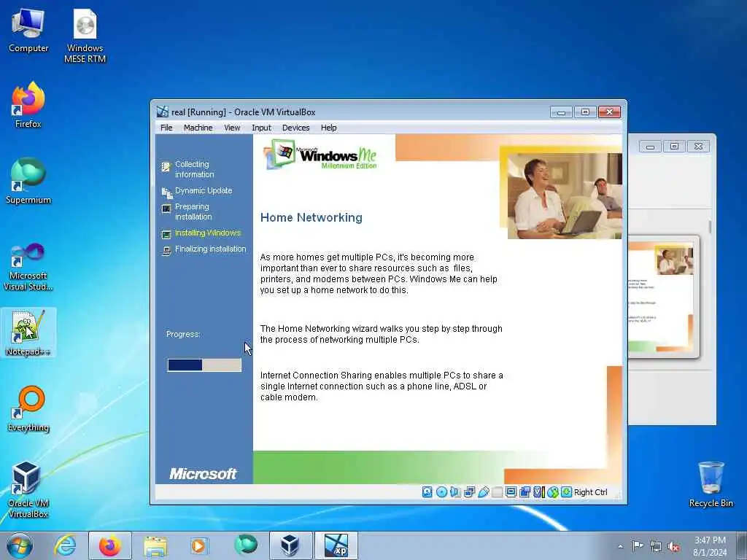The height and width of the screenshot is (560, 747).
Task: Click the VirtualBox title bar icon
Action: click(163, 112)
